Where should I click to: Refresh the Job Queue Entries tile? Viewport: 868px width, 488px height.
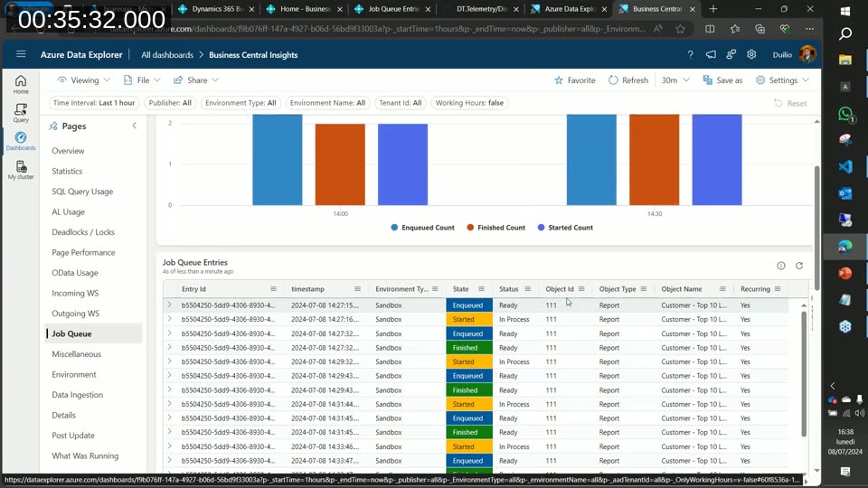pos(799,266)
